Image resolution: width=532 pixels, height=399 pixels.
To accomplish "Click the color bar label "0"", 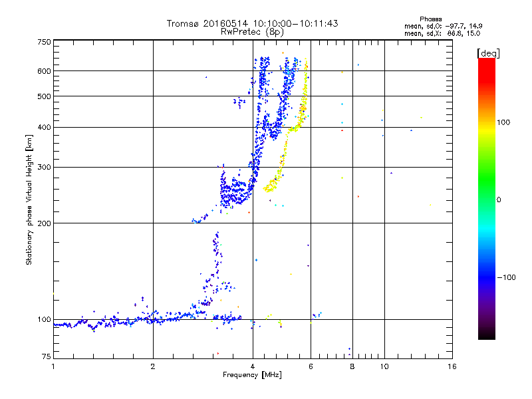I will tap(499, 200).
